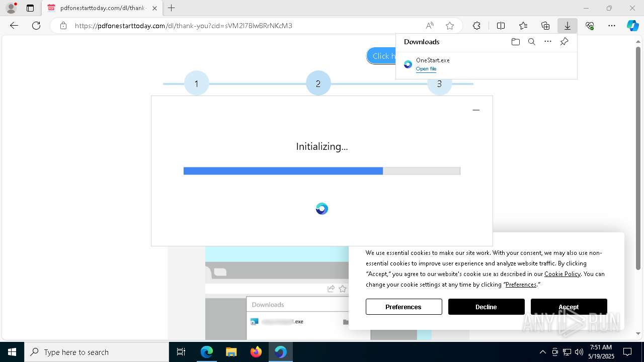Image resolution: width=644 pixels, height=362 pixels.
Task: Minimize the Initializing installer dialog
Action: pos(476,110)
